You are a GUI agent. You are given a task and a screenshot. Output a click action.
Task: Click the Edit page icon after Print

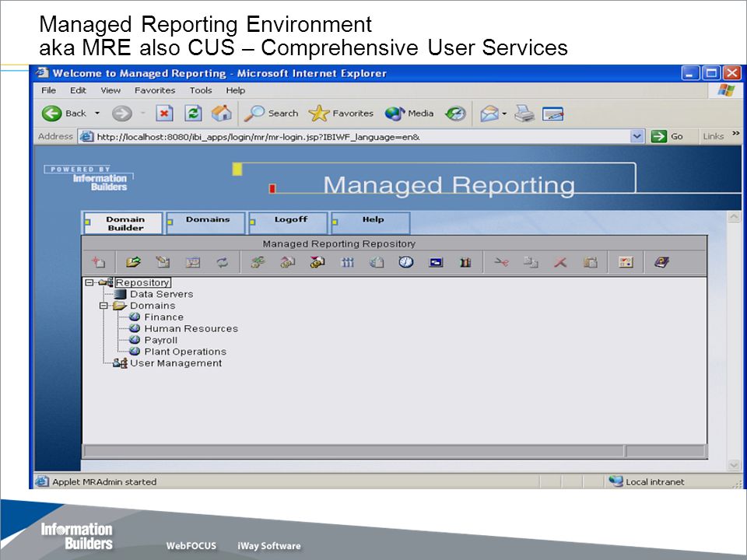pos(552,114)
